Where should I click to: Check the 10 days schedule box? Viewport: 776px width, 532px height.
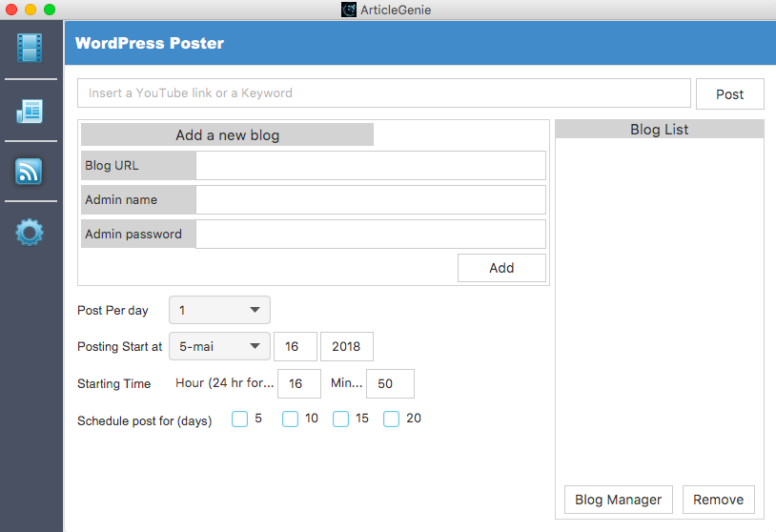(x=290, y=419)
